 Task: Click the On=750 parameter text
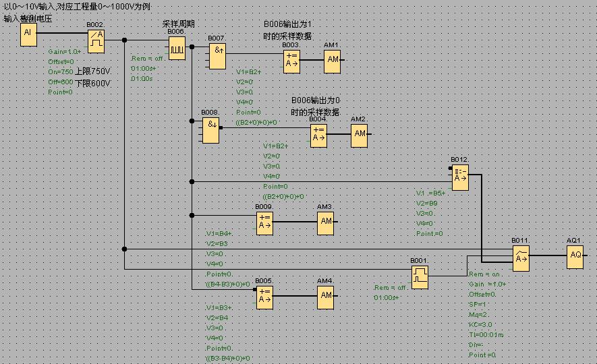61,71
